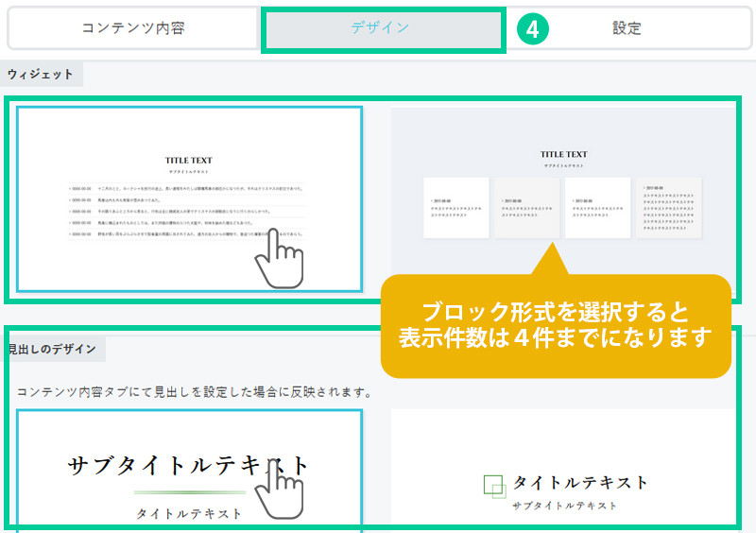756x533 pixels.
Task: Click the green number 4 step badge
Action: click(533, 29)
